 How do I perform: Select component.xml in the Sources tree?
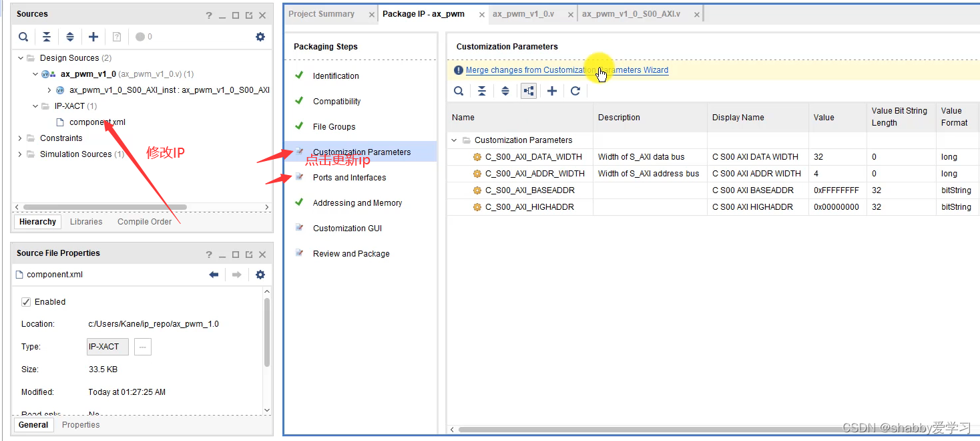(x=97, y=122)
